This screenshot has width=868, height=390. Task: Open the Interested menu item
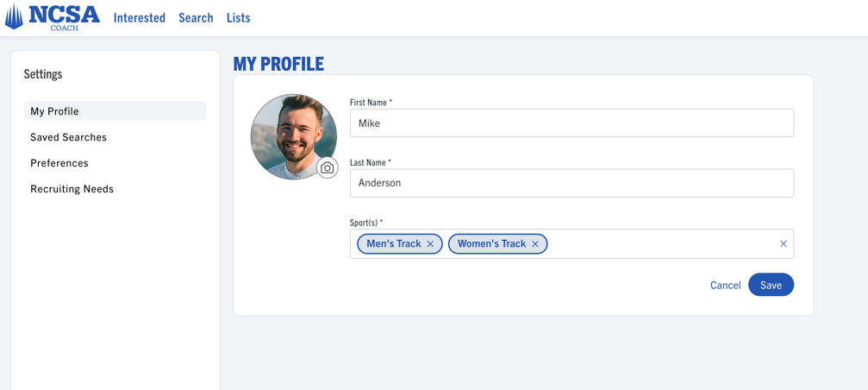click(x=140, y=18)
